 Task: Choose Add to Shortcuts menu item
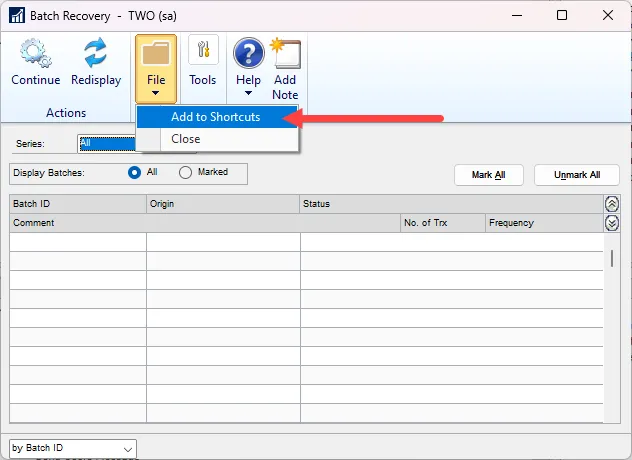(215, 117)
